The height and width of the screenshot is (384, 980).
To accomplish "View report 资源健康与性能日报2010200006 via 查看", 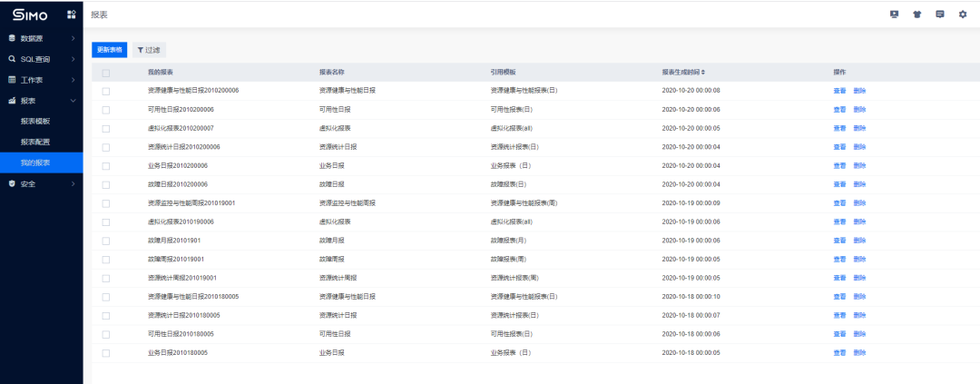I will pos(839,91).
